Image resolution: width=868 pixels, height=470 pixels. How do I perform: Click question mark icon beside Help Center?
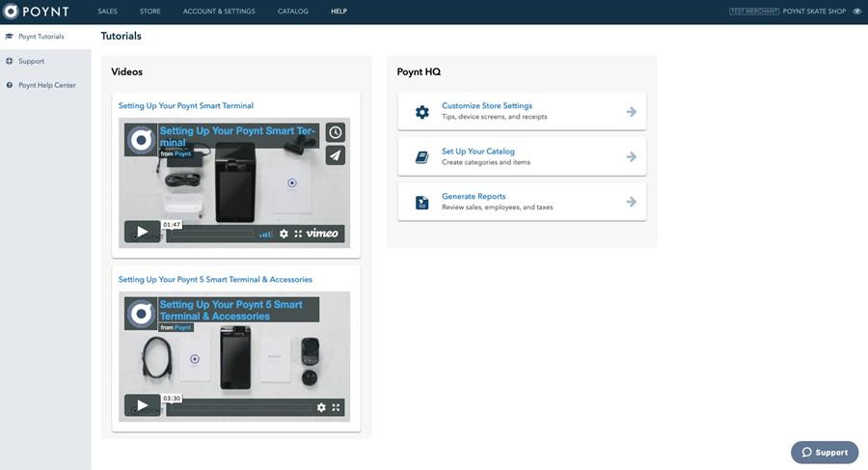pos(9,85)
